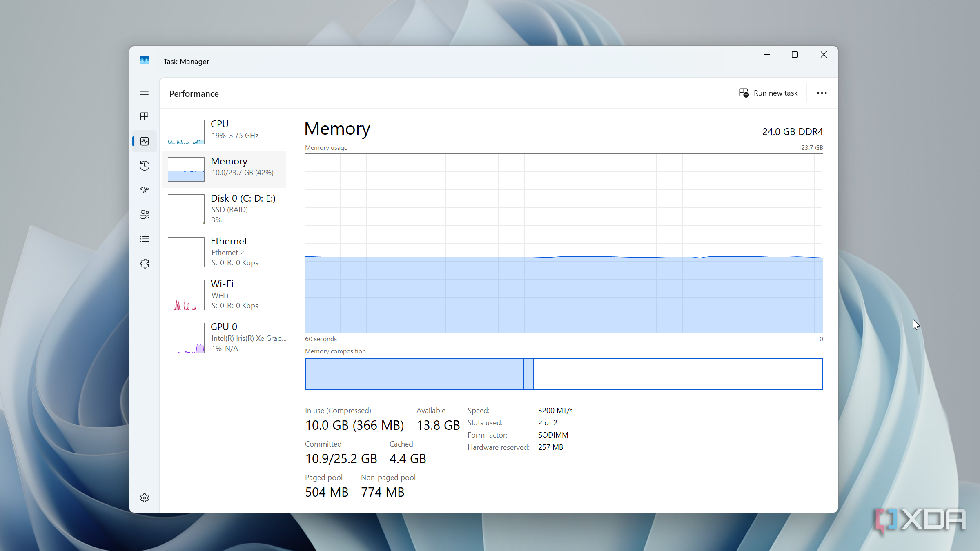The height and width of the screenshot is (551, 980).
Task: Click the '10.9/25.2 GB' committed value
Action: pyautogui.click(x=341, y=459)
